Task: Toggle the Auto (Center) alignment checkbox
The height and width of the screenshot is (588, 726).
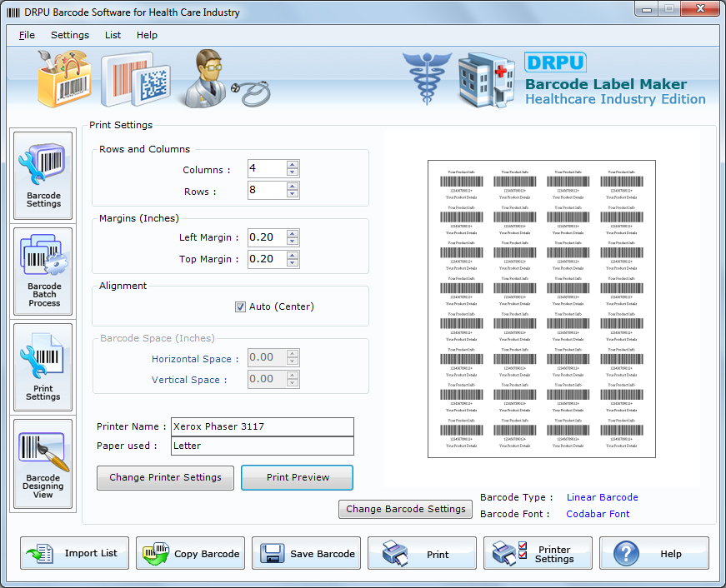Action: [x=239, y=306]
